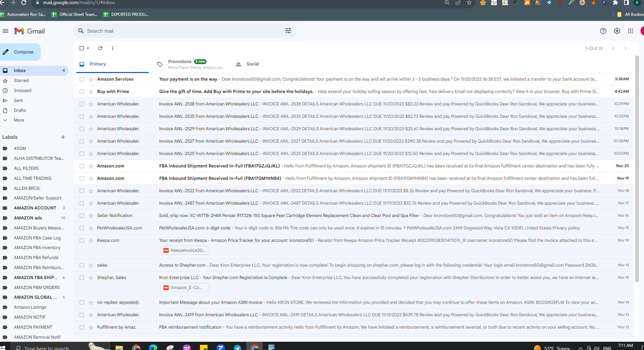The width and height of the screenshot is (644, 350).
Task: Open FBA reimbursement notification email
Action: pyautogui.click(x=354, y=327)
